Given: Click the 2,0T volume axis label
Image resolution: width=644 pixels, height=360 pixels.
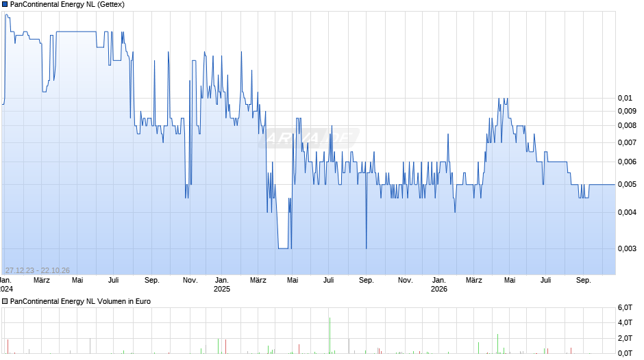Looking at the screenshot, I should [x=625, y=338].
